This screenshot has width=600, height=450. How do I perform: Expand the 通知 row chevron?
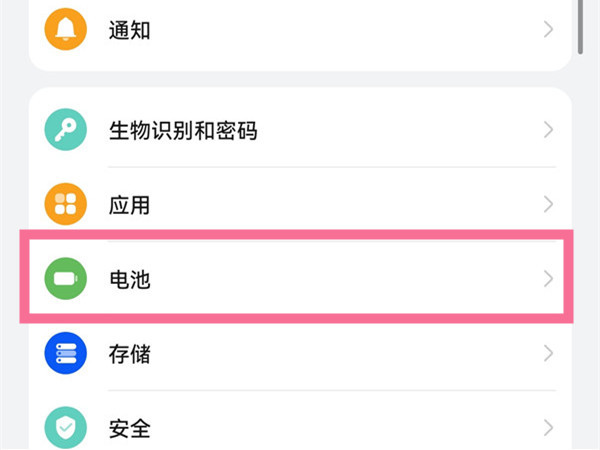[548, 29]
